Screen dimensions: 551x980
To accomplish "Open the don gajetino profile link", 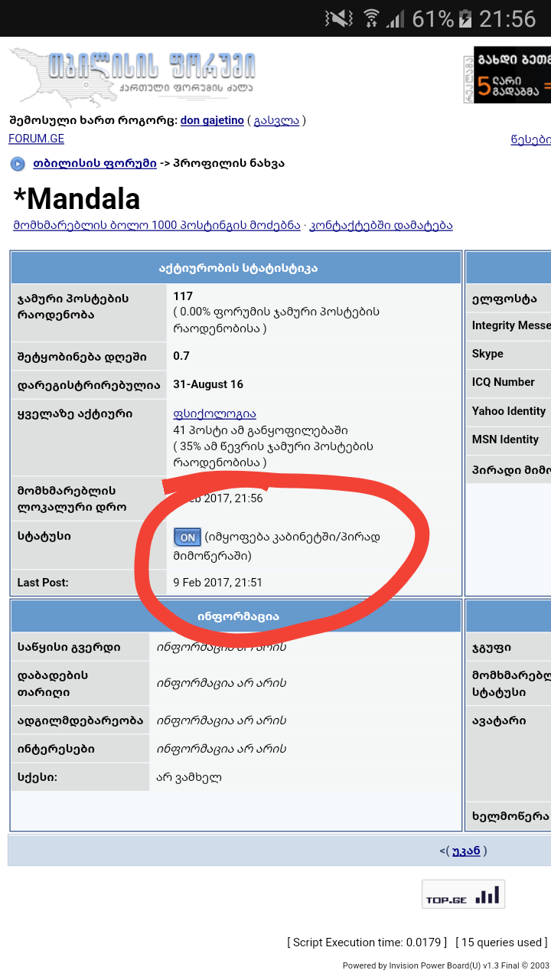I will (212, 120).
